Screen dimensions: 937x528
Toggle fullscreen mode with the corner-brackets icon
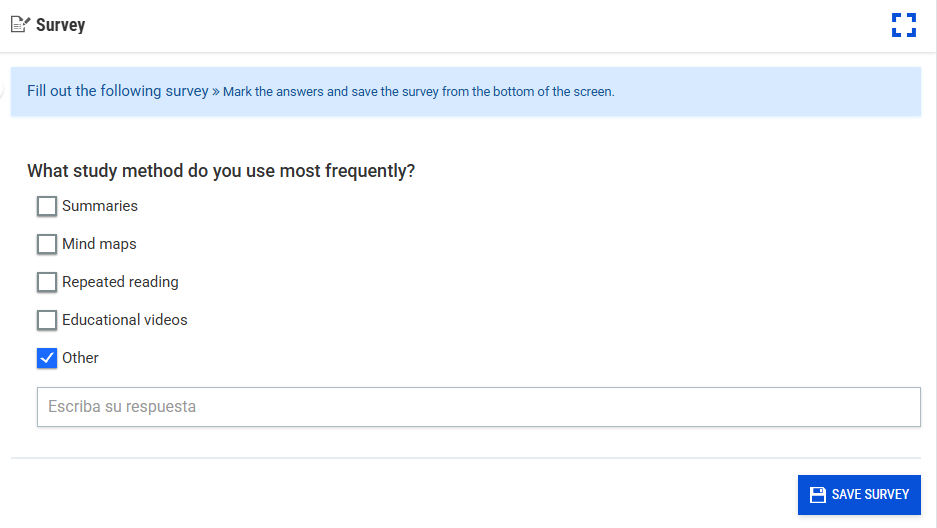(x=904, y=25)
